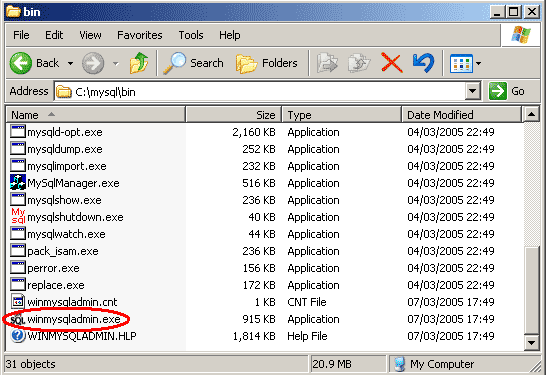This screenshot has height=375, width=546.
Task: Click the bin folder title bar icon
Action: [x=14, y=12]
